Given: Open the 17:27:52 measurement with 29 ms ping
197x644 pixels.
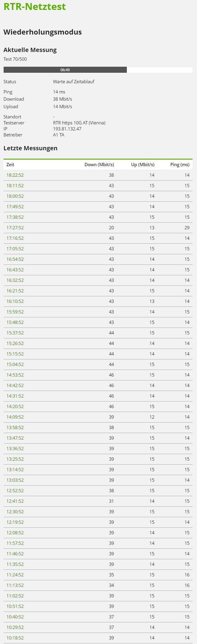Looking at the screenshot, I should click(x=15, y=228).
